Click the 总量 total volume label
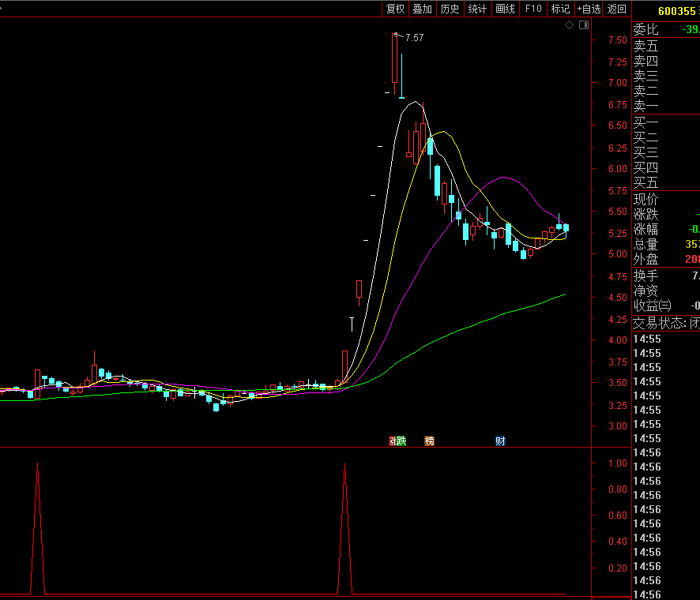The image size is (700, 600). click(645, 245)
